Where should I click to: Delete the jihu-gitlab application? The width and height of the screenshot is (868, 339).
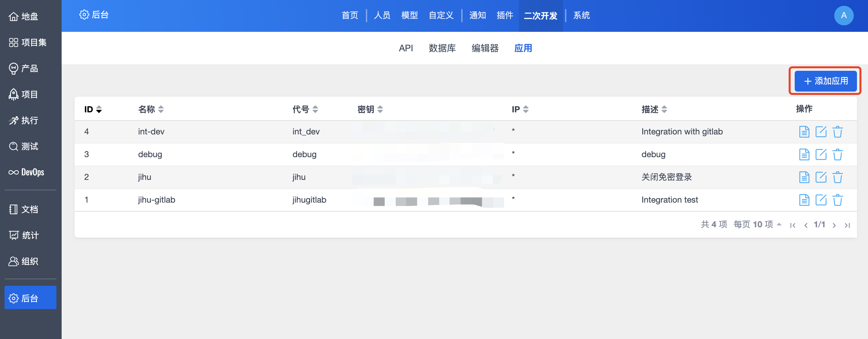click(837, 200)
